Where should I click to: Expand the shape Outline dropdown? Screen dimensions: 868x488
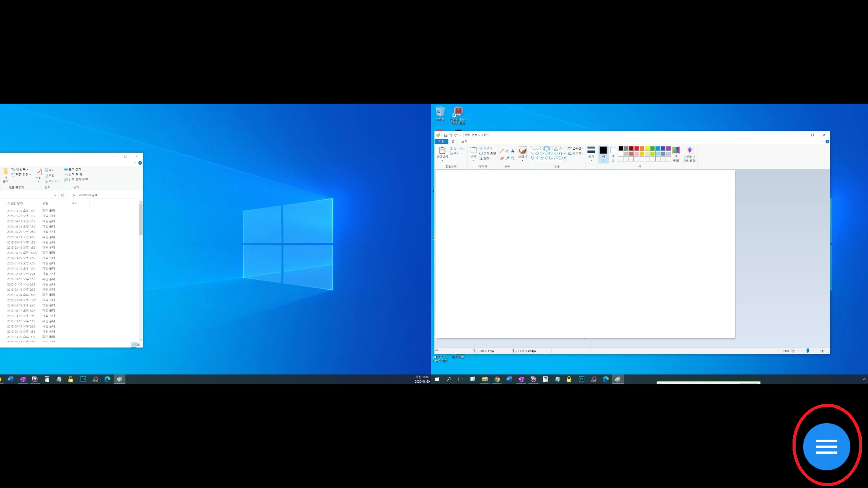(576, 149)
